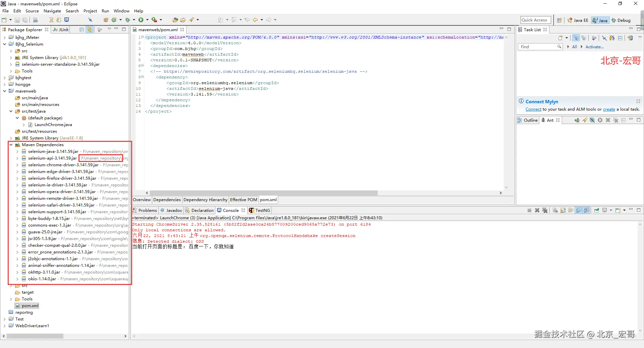Open Package Explorer View Menu triangle
Viewport: 644px width, 348px height.
point(109,29)
